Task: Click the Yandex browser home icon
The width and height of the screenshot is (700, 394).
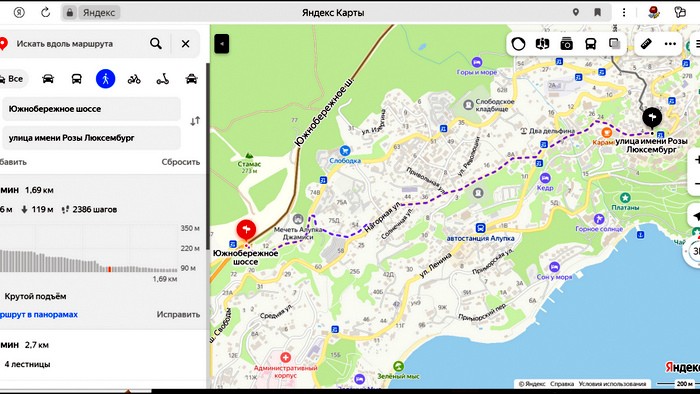Action: [x=19, y=12]
